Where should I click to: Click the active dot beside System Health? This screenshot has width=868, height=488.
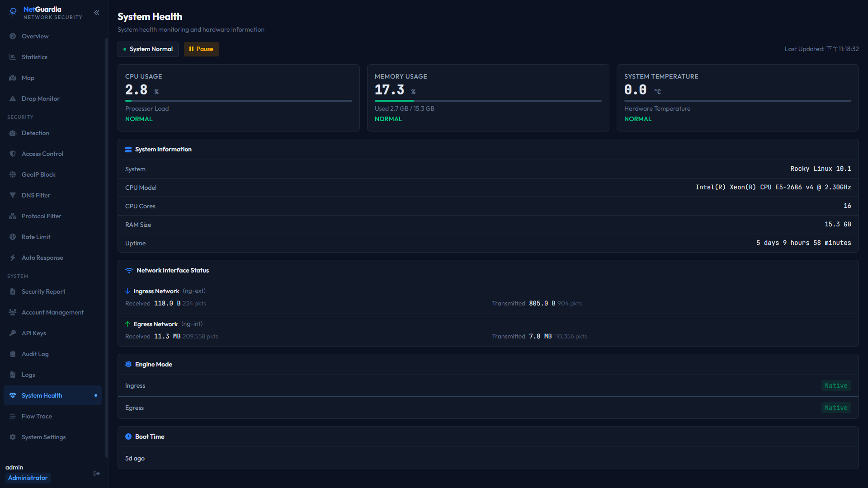coord(96,395)
